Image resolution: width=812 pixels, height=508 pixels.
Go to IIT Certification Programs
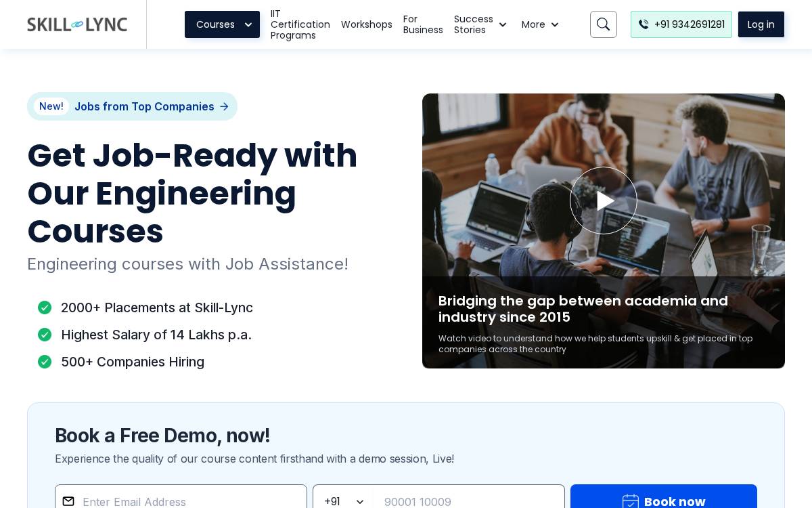coord(300,24)
